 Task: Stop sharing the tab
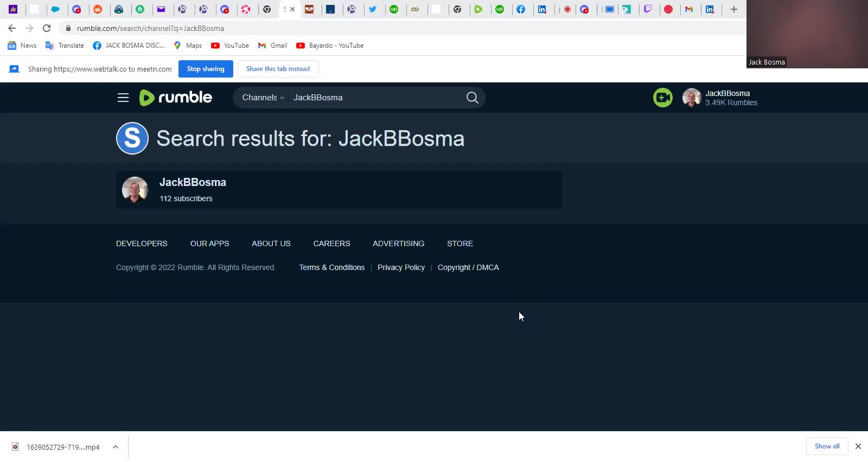(206, 69)
